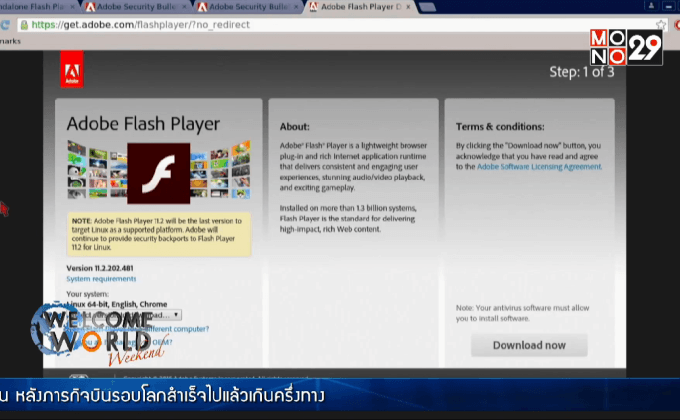Screen dimensions: 680x420
Task: Click the Flash Player logo image
Action: [x=158, y=173]
